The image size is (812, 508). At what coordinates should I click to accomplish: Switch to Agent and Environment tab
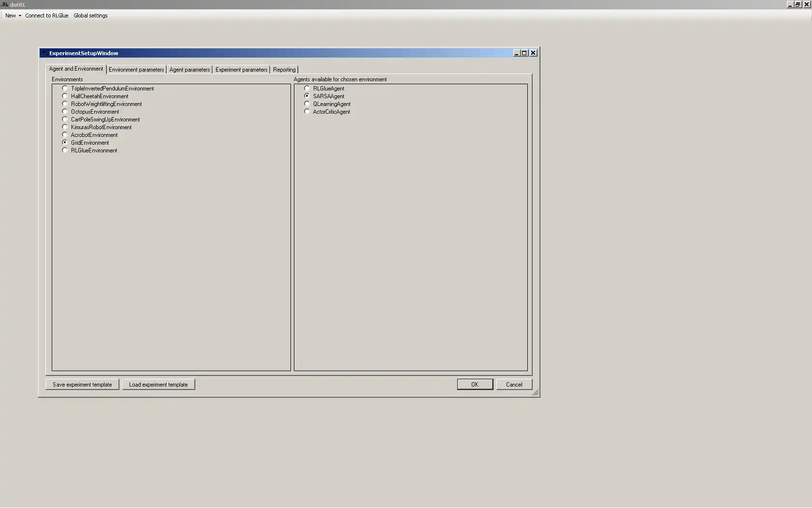(x=76, y=69)
